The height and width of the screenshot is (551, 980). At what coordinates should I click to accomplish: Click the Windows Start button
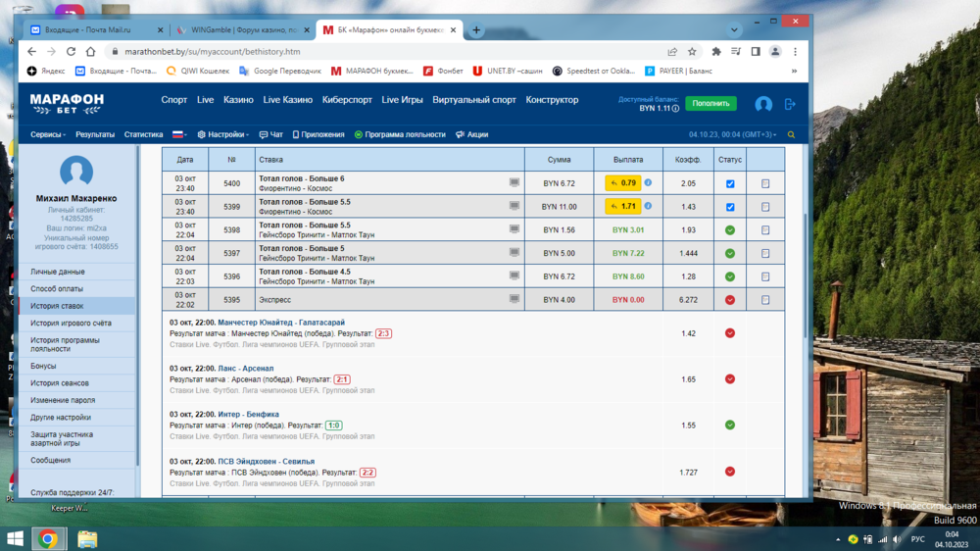pyautogui.click(x=15, y=538)
